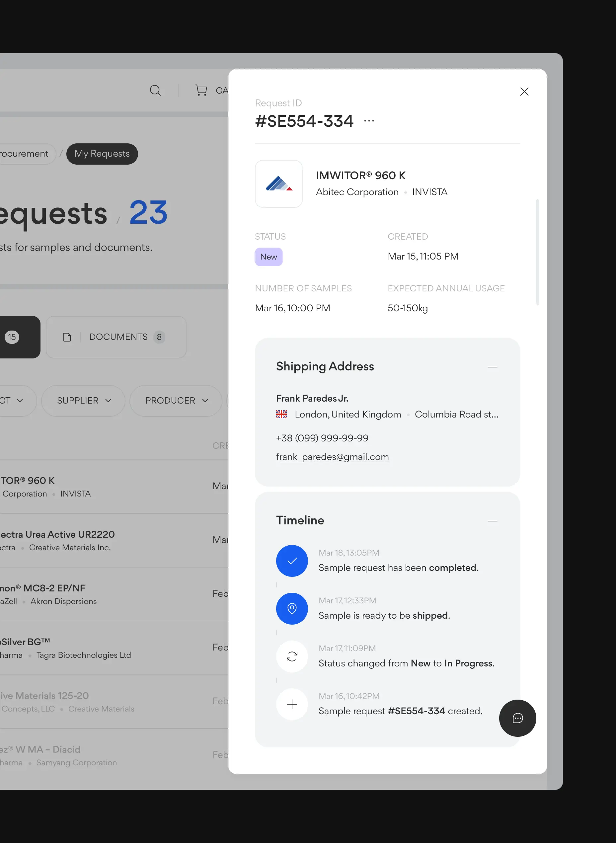The width and height of the screenshot is (616, 843).
Task: Click the document file icon in Documents tab
Action: [x=67, y=337]
